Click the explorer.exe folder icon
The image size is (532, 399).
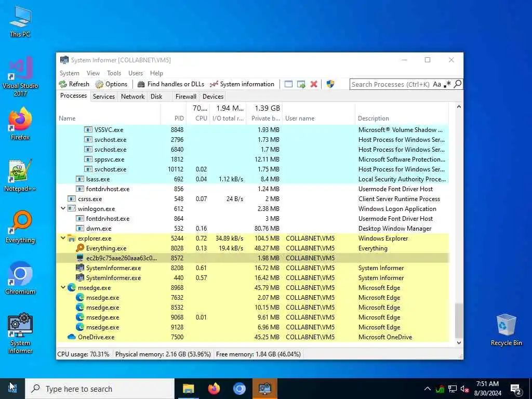71,238
